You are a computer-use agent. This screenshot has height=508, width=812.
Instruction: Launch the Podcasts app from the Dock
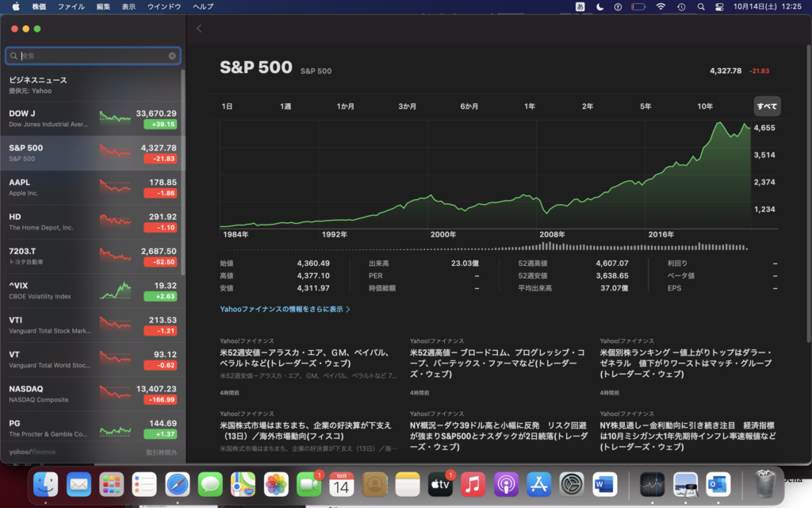[x=506, y=483]
